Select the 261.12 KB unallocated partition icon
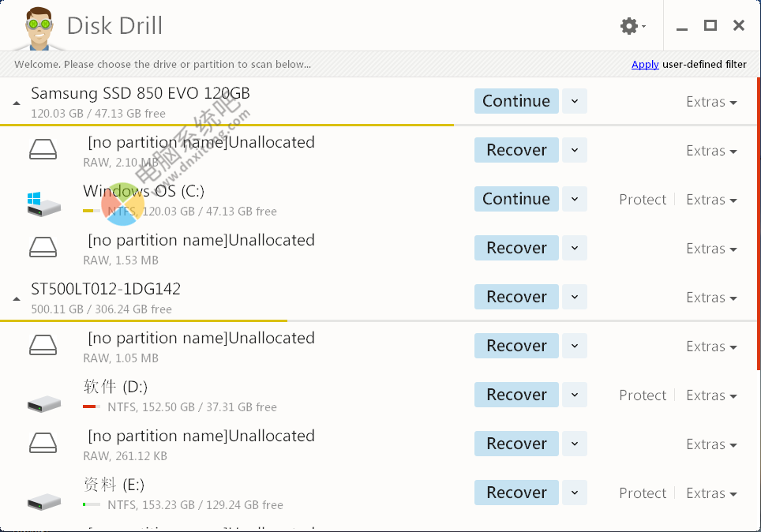 [x=43, y=443]
